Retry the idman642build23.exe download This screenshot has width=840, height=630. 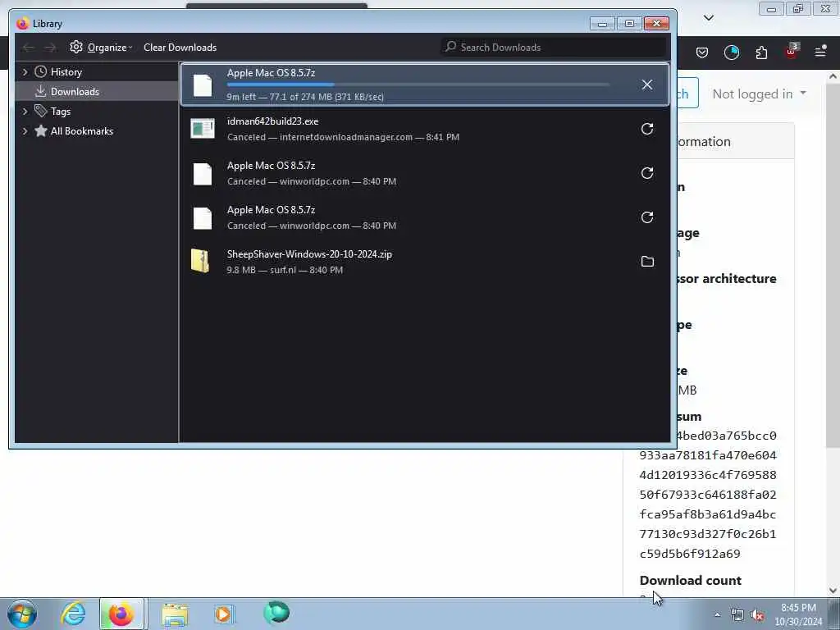coord(647,129)
